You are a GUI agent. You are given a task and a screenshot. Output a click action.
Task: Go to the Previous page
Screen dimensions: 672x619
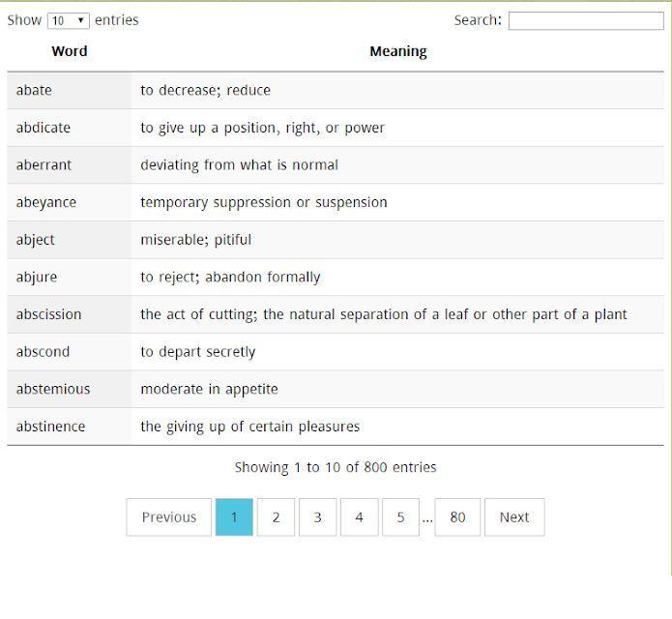point(169,517)
